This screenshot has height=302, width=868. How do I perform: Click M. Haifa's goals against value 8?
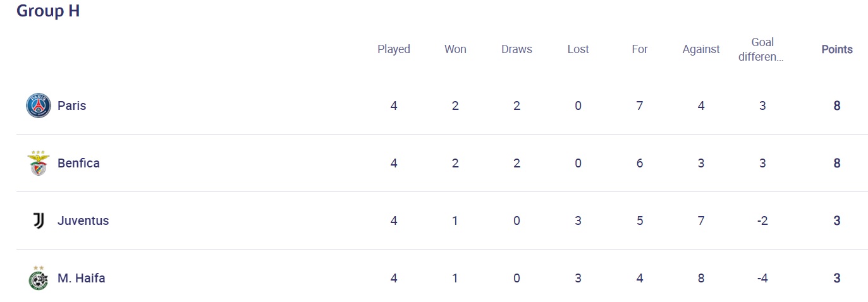[x=701, y=278]
